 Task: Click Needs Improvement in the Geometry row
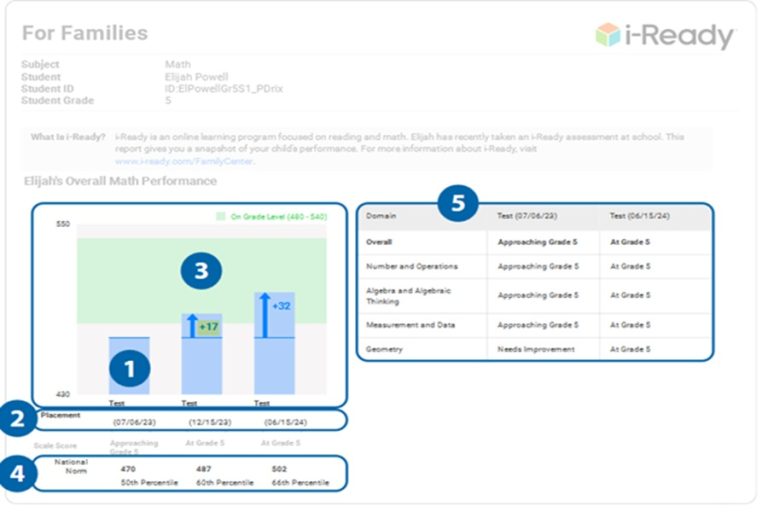point(536,349)
